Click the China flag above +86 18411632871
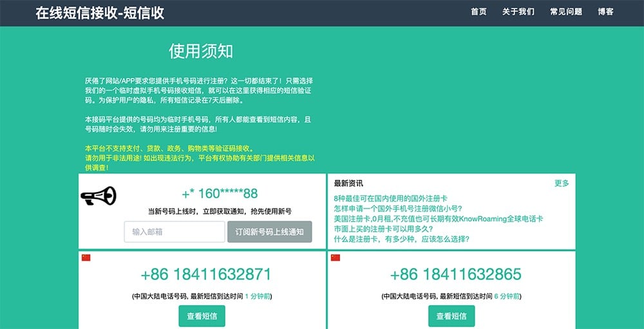644x329 pixels. tap(86, 258)
